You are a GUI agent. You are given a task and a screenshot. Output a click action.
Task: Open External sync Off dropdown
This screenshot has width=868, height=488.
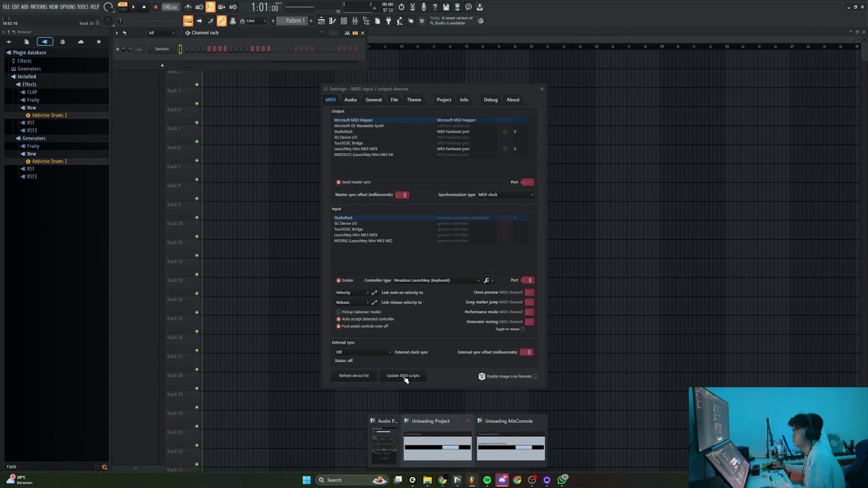point(363,352)
